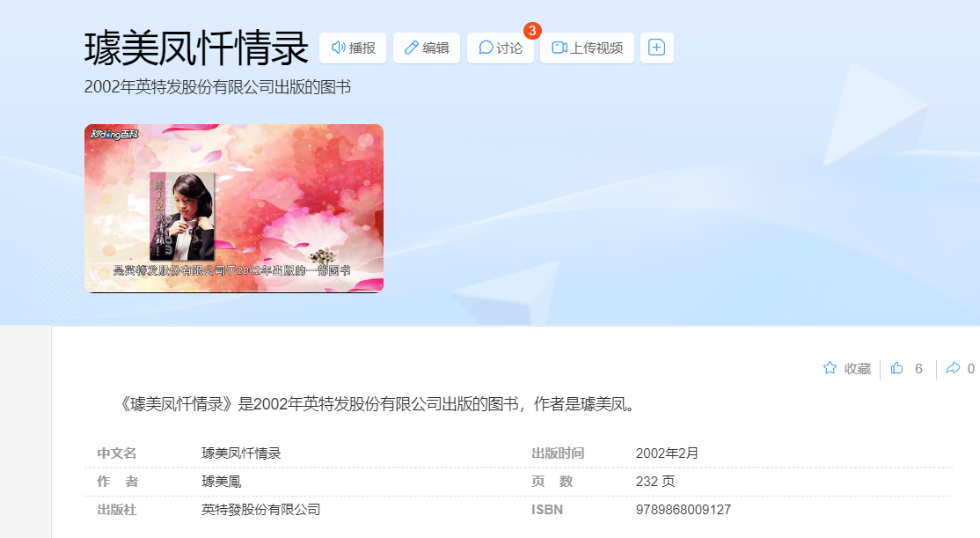Click the like count number 6
Screen dimensions: 980x538
[918, 368]
